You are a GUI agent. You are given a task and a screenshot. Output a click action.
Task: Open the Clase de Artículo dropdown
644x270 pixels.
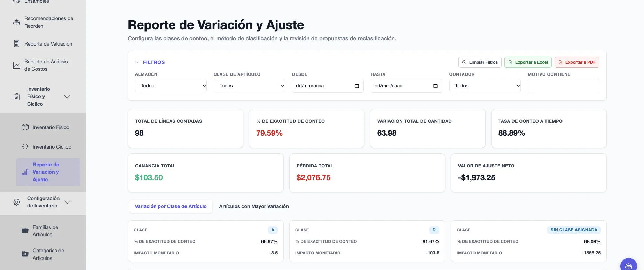tap(250, 86)
